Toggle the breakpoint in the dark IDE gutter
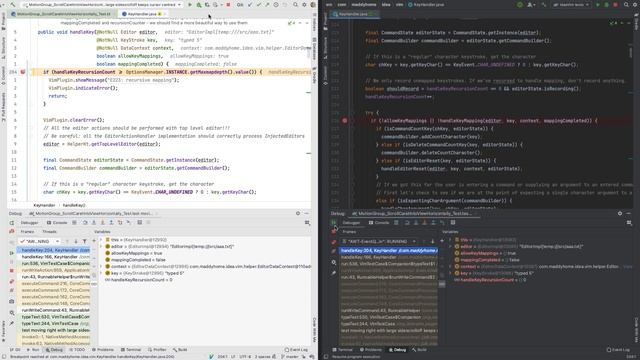Image resolution: width=640 pixels, height=360 pixels. point(345,120)
